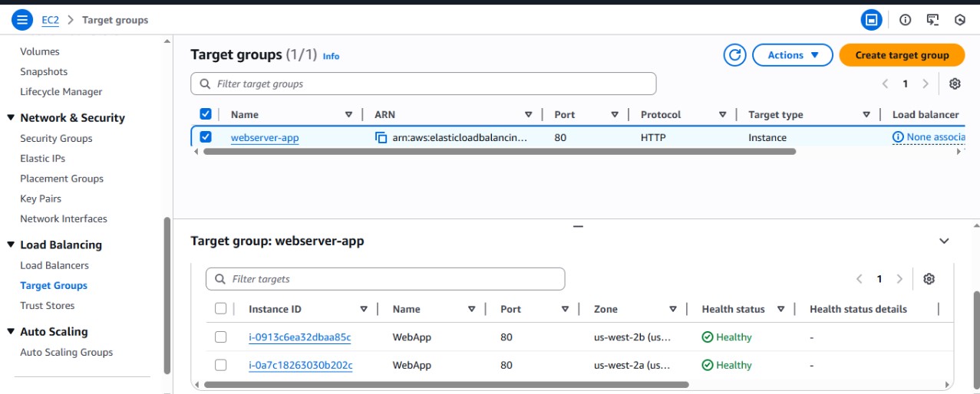
Task: Go to next page of targets
Action: coord(899,279)
